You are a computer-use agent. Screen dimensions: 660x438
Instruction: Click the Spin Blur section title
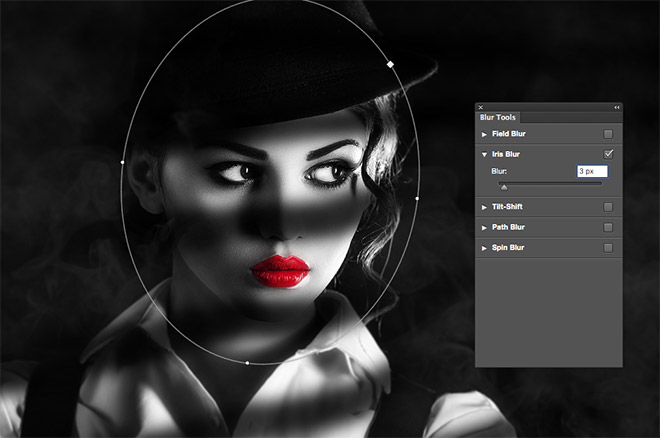click(x=508, y=247)
